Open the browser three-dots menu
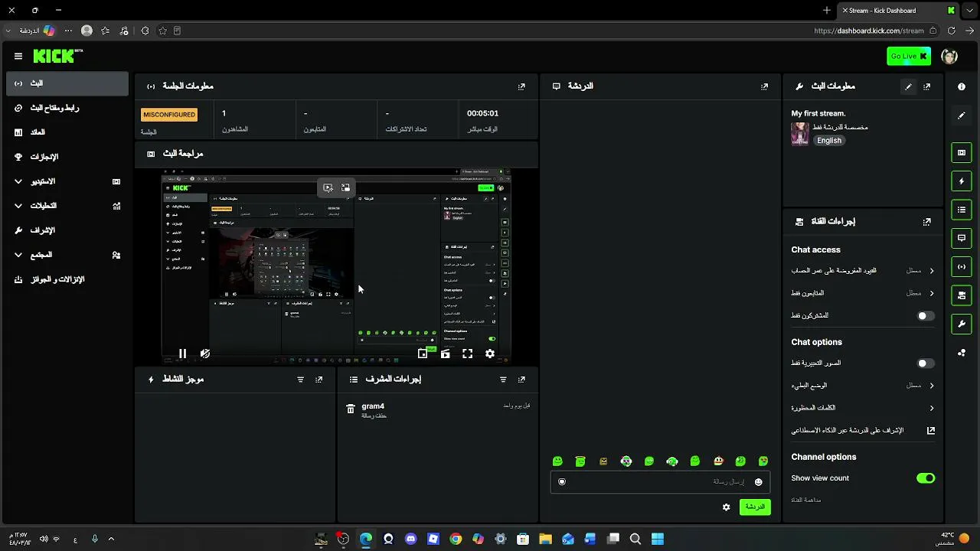The height and width of the screenshot is (551, 980). [68, 31]
